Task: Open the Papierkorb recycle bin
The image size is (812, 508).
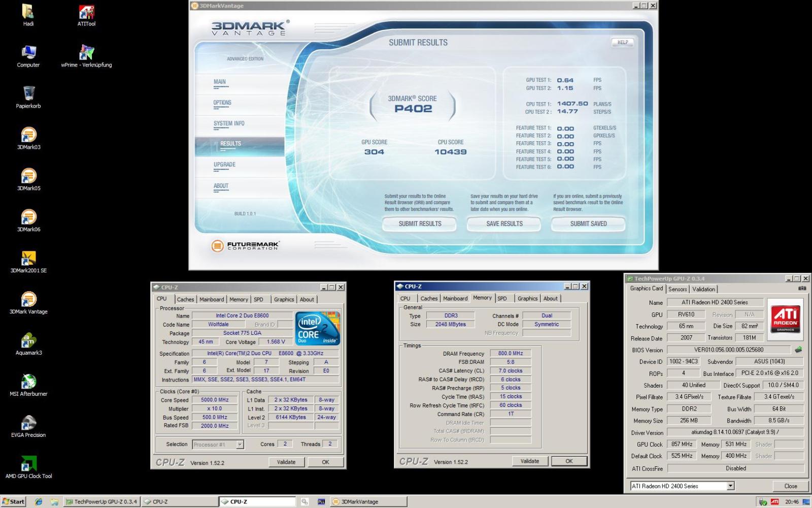Action: [x=28, y=98]
